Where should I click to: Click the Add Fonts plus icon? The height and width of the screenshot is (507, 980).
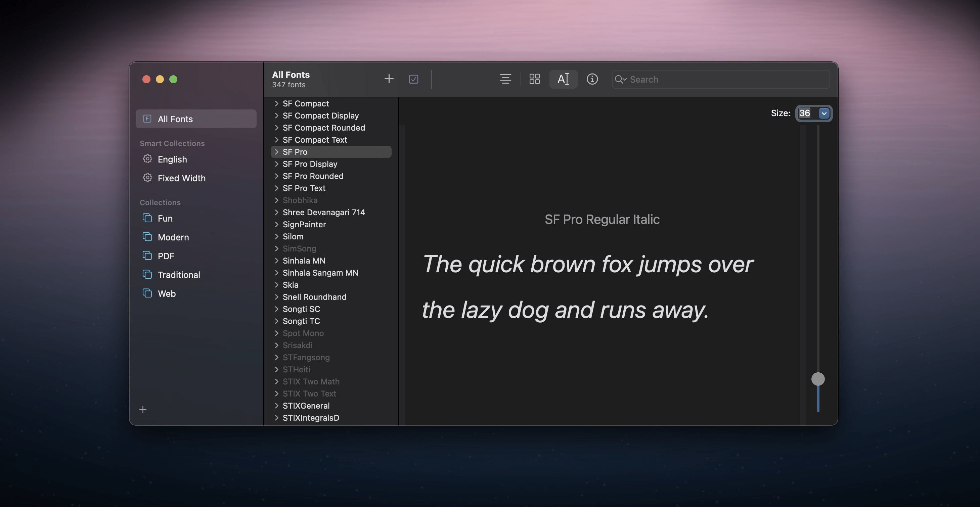point(389,79)
